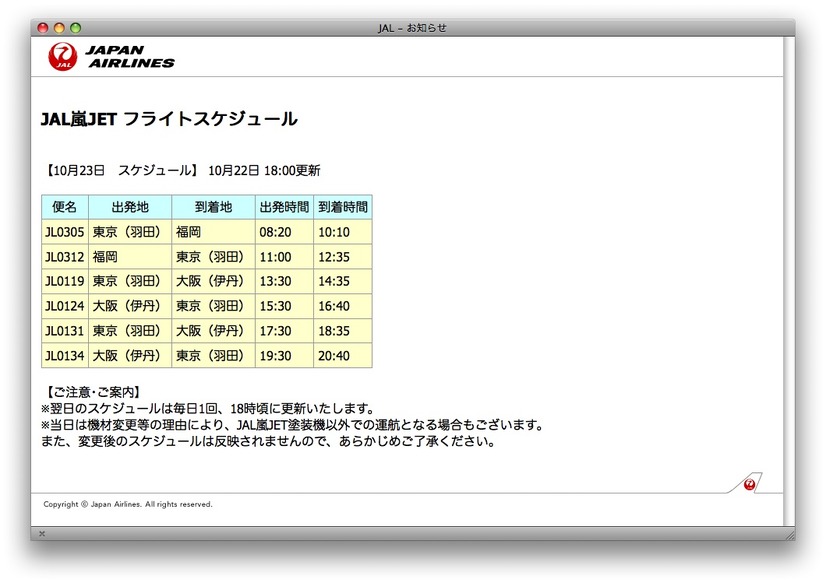
Task: Click the red close window button
Action: (43, 28)
